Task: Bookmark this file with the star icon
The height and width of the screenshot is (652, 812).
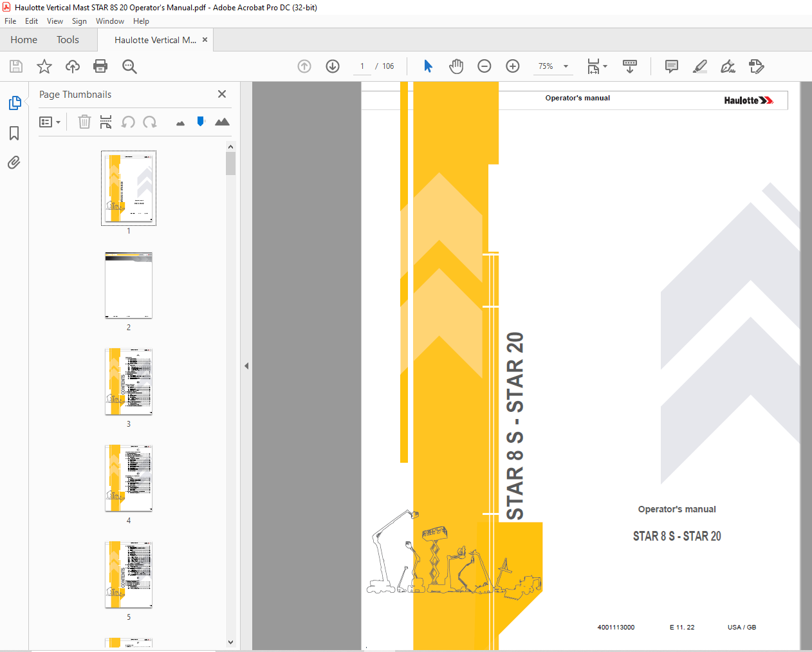Action: tap(44, 66)
